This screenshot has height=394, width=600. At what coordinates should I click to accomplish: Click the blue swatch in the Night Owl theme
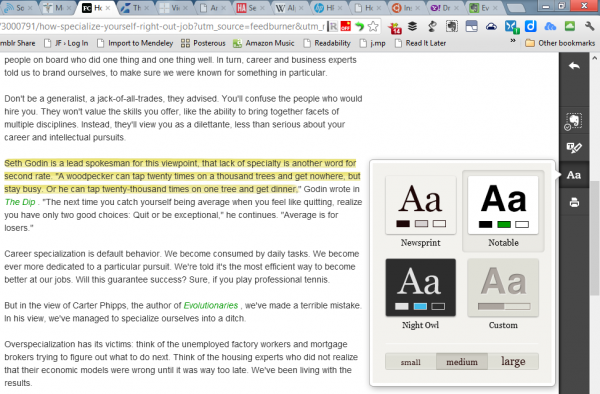pos(420,306)
